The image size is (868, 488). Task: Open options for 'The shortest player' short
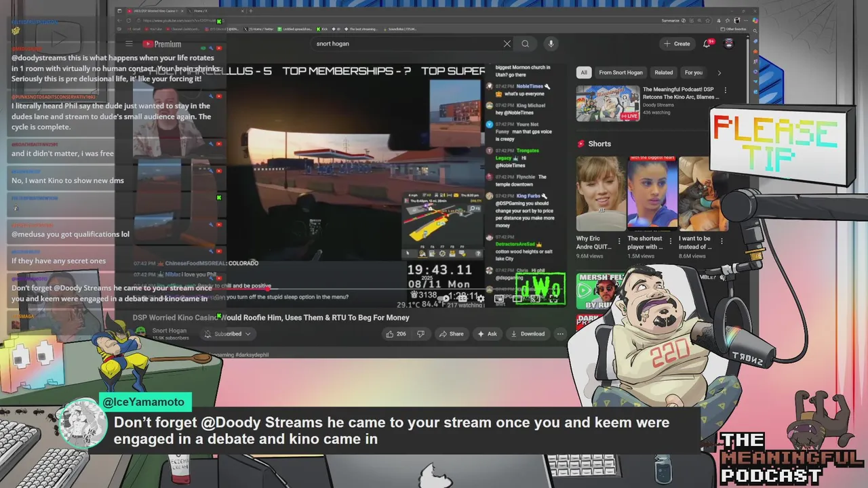coord(671,241)
